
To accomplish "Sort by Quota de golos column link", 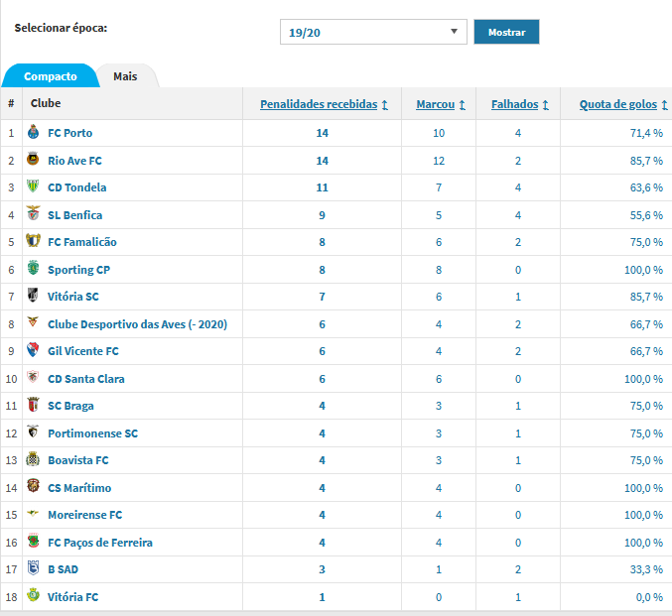I will [x=618, y=104].
